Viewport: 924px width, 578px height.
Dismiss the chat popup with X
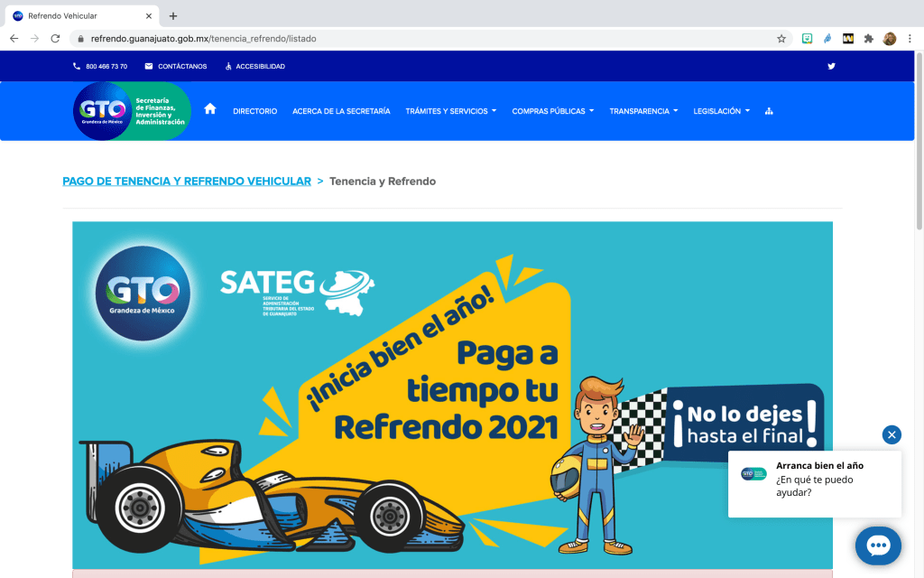click(x=892, y=434)
